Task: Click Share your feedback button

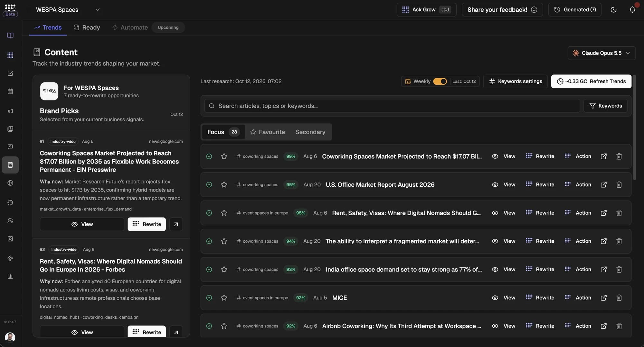Action: coord(502,10)
